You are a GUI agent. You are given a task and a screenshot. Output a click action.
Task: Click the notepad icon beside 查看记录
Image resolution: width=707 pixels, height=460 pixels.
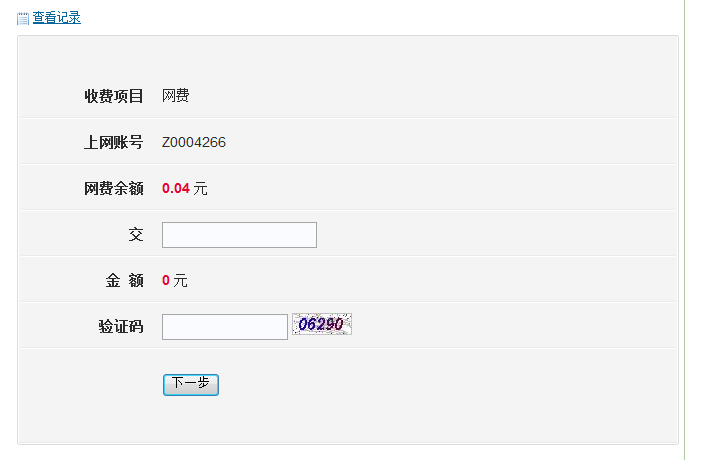click(23, 18)
